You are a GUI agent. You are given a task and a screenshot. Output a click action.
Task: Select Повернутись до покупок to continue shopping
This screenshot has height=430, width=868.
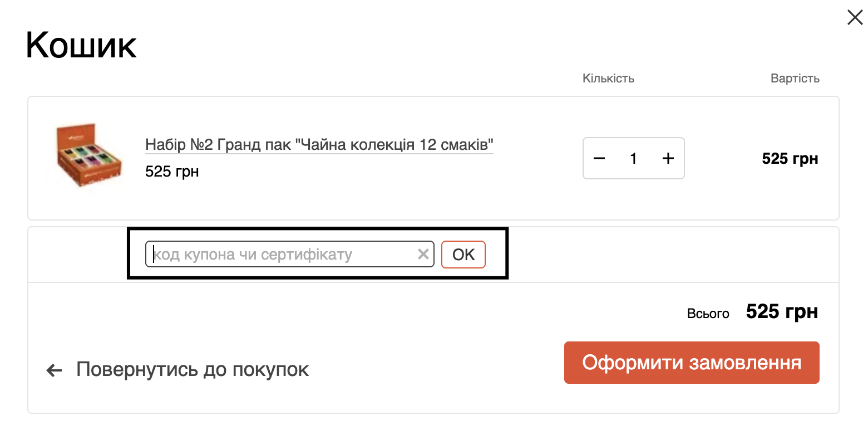(192, 369)
